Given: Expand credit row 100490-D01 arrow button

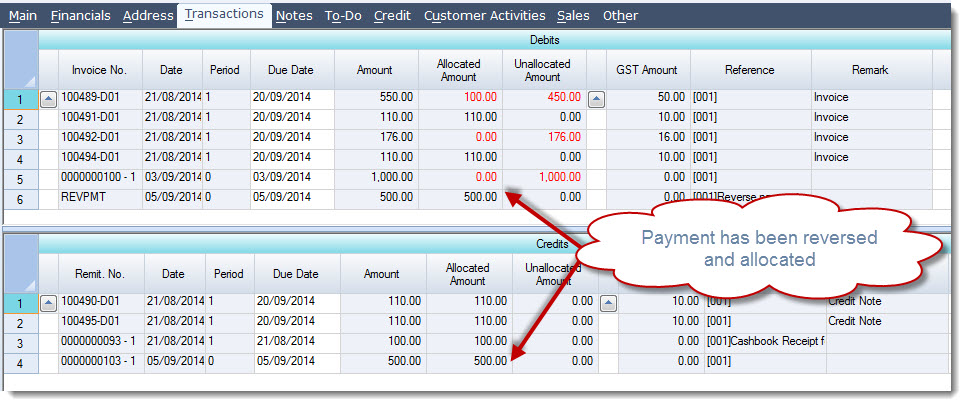Looking at the screenshot, I should [x=49, y=303].
